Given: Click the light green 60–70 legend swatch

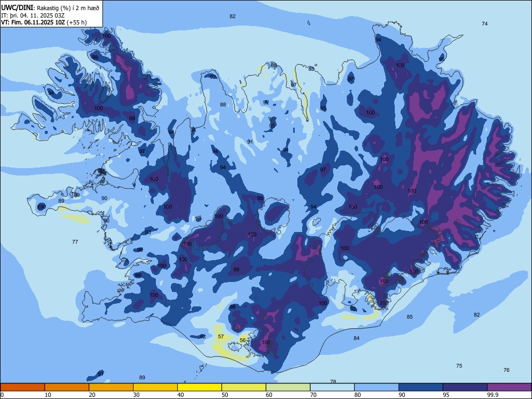Looking at the screenshot, I should click(x=288, y=387).
